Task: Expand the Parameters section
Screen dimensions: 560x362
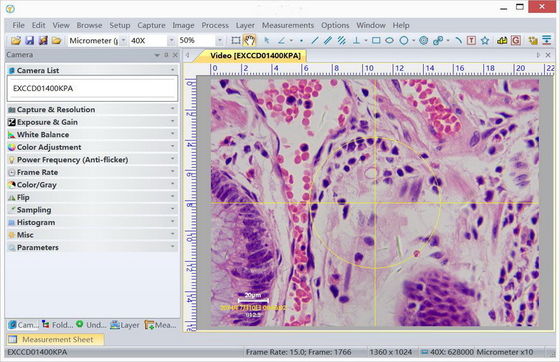Action: 92,247
